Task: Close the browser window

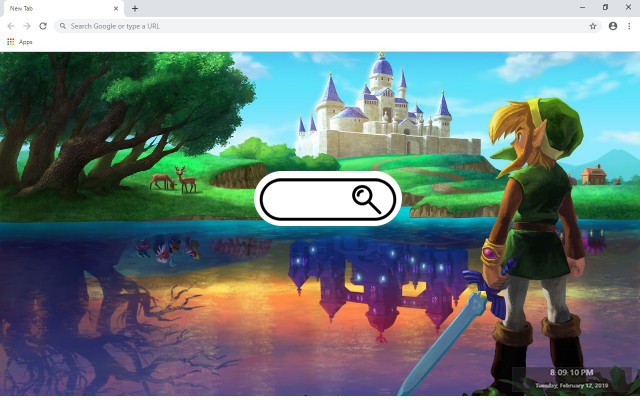Action: pos(628,7)
